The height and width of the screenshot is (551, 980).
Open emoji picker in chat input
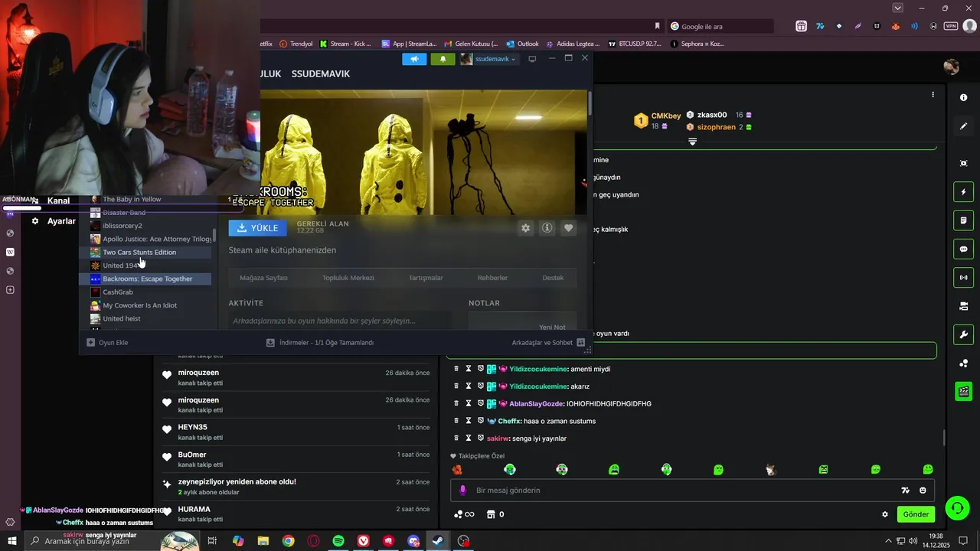click(x=923, y=491)
